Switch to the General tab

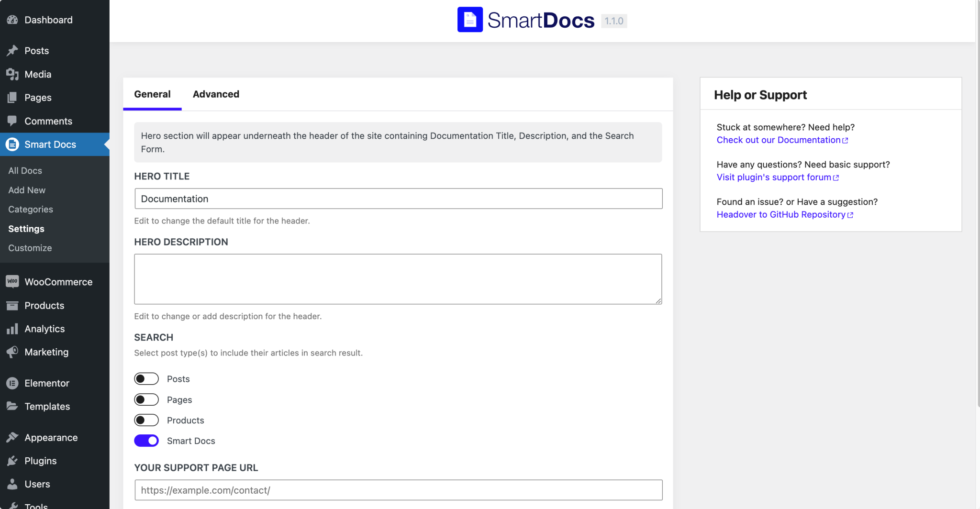click(152, 94)
